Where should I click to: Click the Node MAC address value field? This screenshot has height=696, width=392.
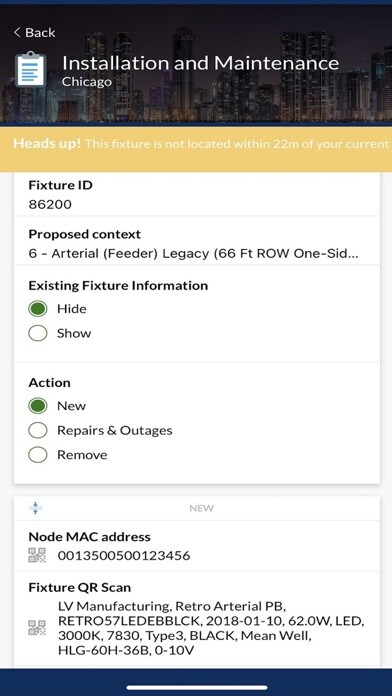tap(124, 555)
